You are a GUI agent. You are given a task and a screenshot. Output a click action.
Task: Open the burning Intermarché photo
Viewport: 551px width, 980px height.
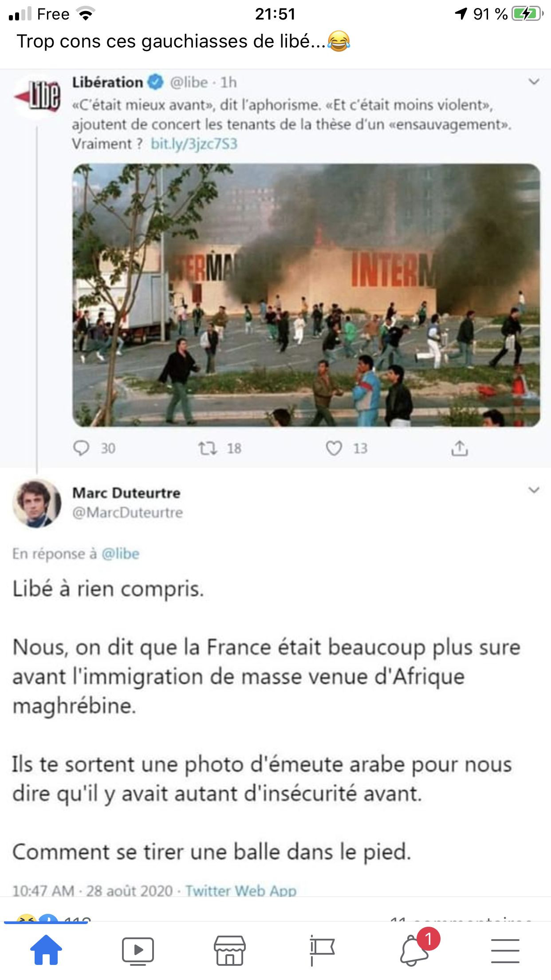click(x=307, y=295)
